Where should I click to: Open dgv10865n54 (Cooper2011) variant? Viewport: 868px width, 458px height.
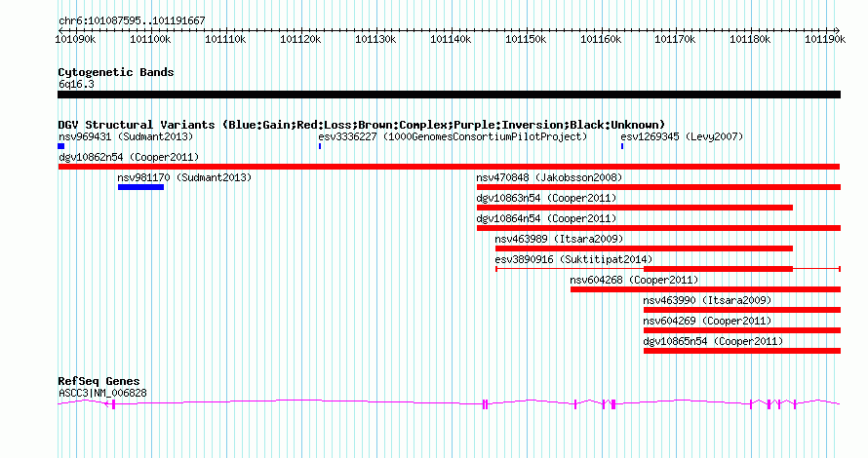click(713, 341)
